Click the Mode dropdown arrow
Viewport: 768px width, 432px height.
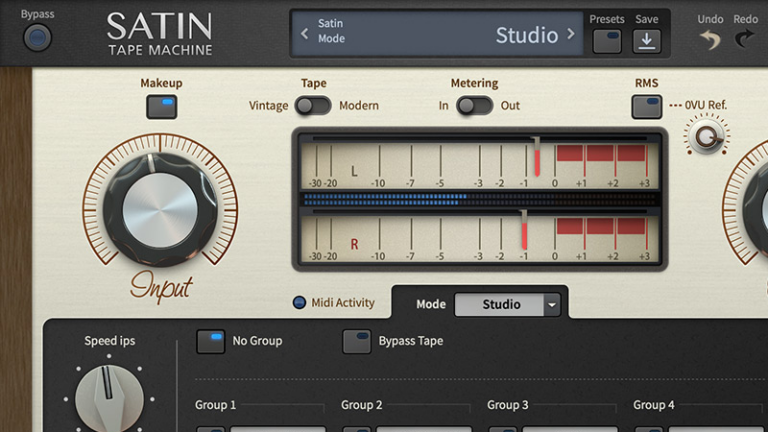pos(552,305)
